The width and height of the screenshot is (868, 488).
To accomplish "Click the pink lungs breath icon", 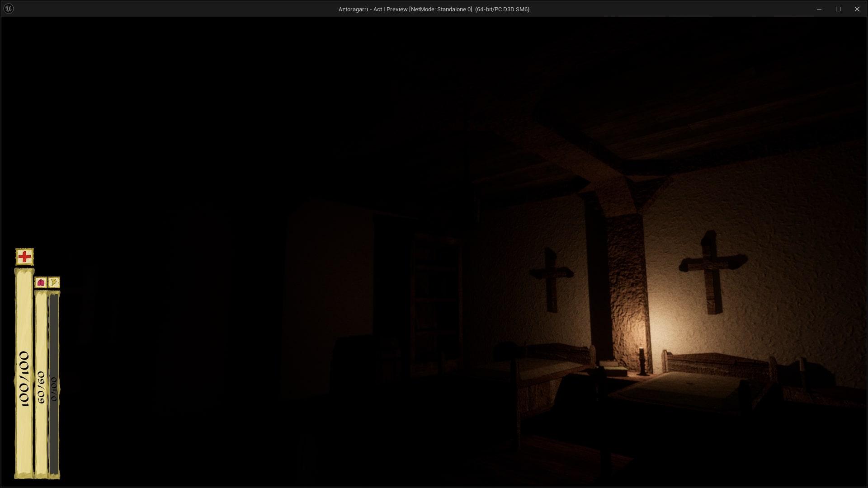I will (x=41, y=282).
